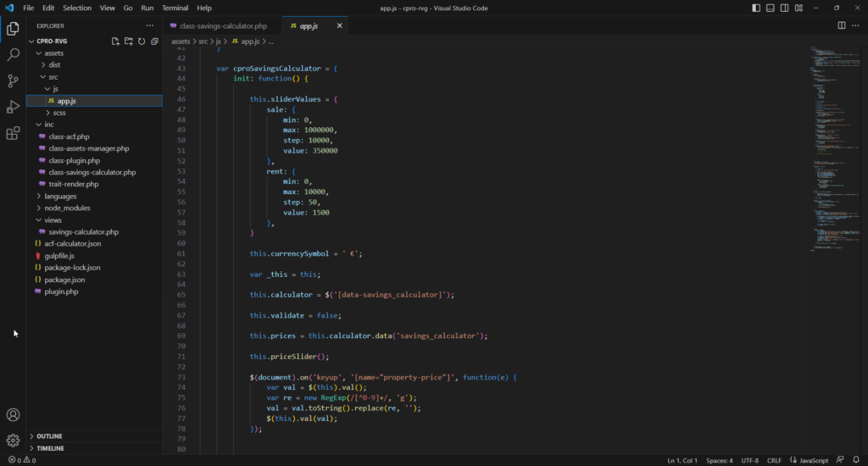Refresh the explorer tree
The height and width of the screenshot is (466, 868).
pyautogui.click(x=142, y=42)
